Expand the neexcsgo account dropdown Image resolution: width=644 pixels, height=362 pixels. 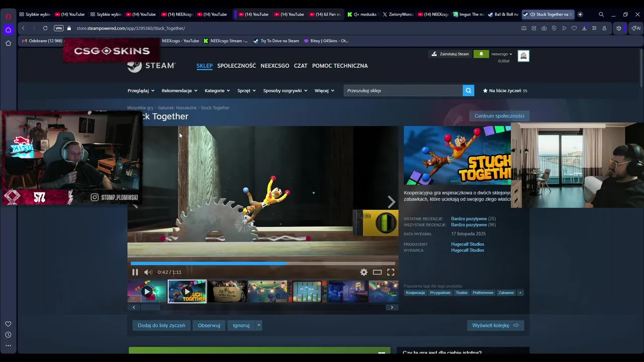pos(502,54)
